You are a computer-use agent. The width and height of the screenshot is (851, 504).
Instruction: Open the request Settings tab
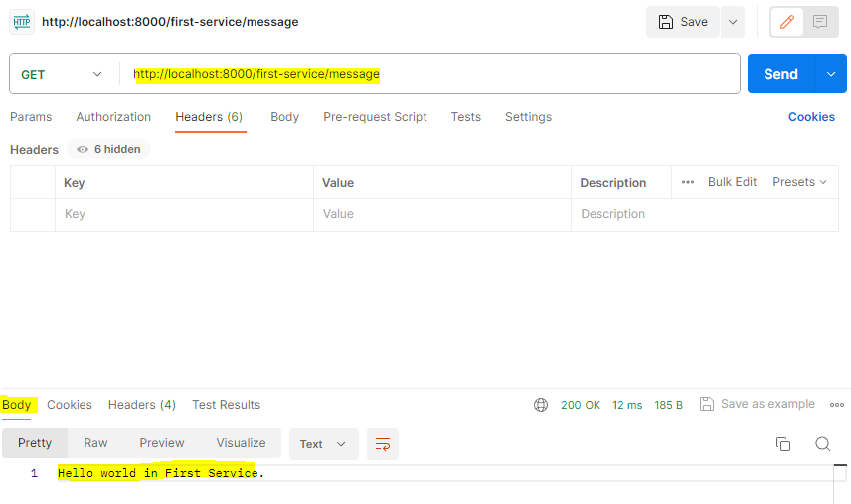point(528,117)
